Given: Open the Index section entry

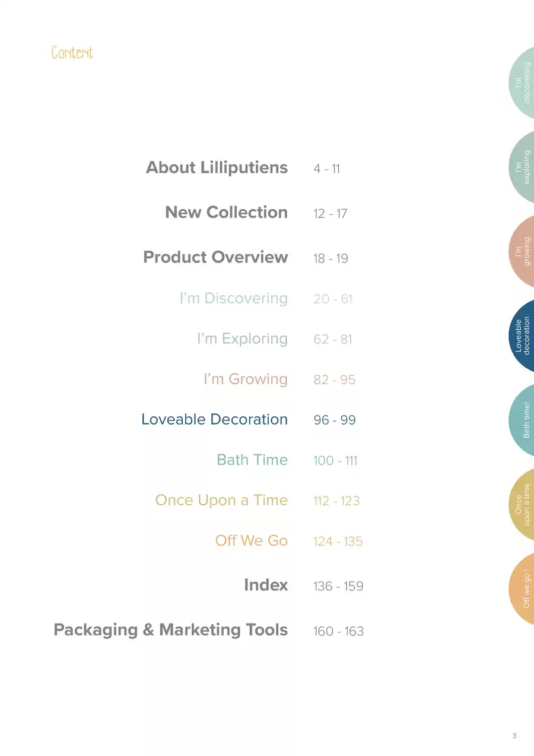Looking at the screenshot, I should 266,585.
